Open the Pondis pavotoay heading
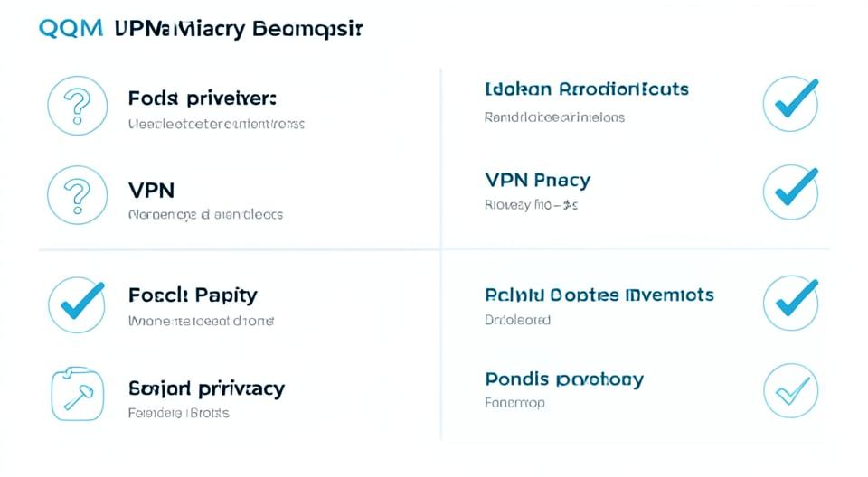Viewport: 868px width, 477px height. [x=564, y=379]
